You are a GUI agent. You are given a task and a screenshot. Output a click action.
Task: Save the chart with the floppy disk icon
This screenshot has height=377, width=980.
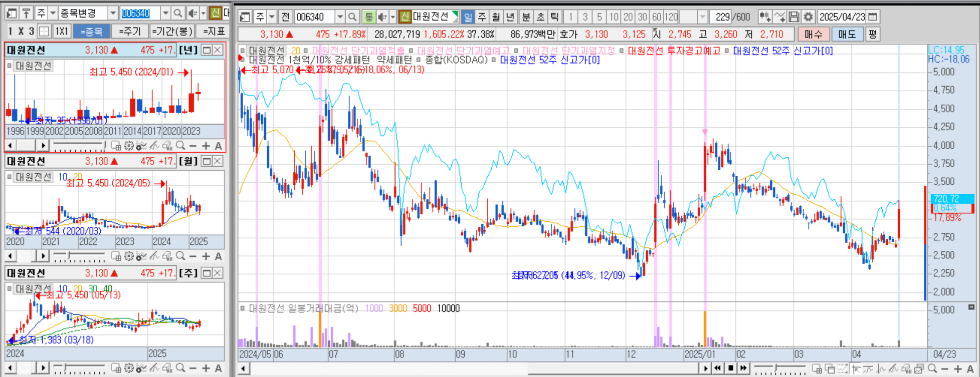click(x=794, y=17)
